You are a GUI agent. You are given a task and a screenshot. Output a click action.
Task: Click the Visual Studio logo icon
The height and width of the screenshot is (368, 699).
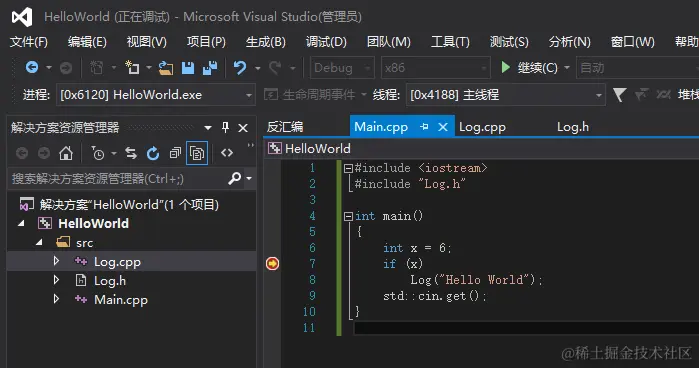[x=22, y=17]
